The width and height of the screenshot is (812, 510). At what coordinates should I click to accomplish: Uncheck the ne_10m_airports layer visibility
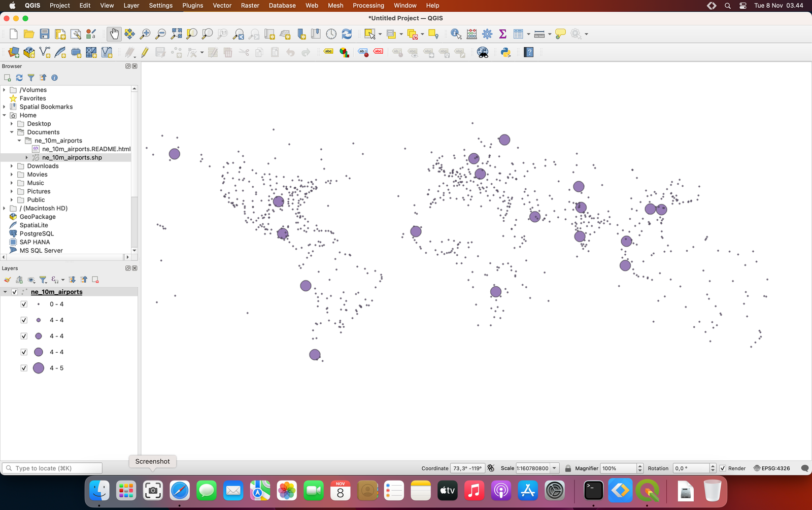tap(14, 292)
